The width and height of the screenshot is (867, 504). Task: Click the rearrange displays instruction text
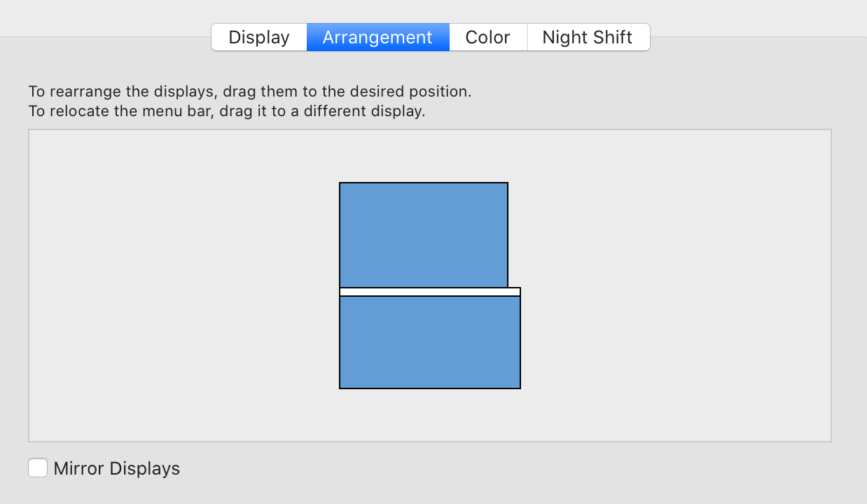pos(250,91)
